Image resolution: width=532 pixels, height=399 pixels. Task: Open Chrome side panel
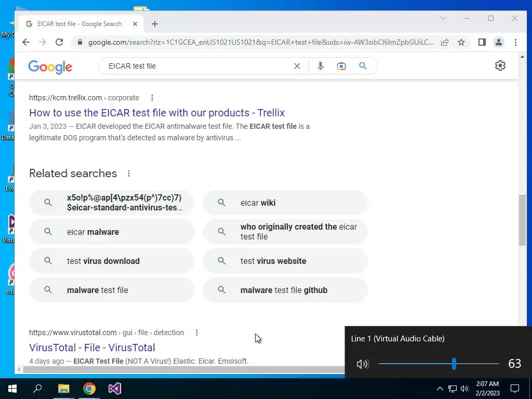(482, 42)
